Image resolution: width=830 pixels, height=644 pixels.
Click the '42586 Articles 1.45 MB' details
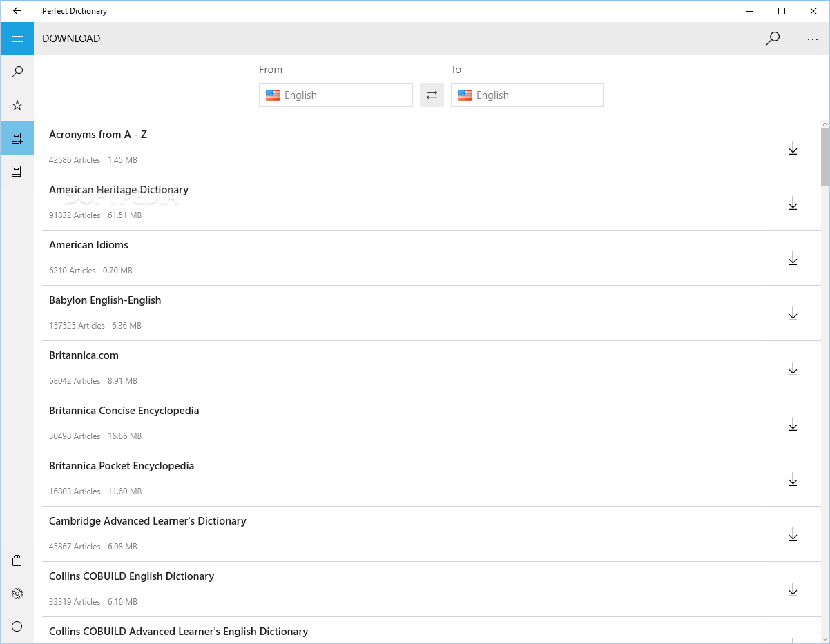point(93,160)
